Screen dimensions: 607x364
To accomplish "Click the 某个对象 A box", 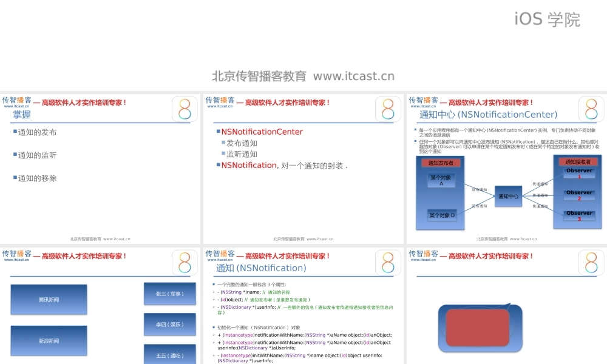I will (x=441, y=180).
